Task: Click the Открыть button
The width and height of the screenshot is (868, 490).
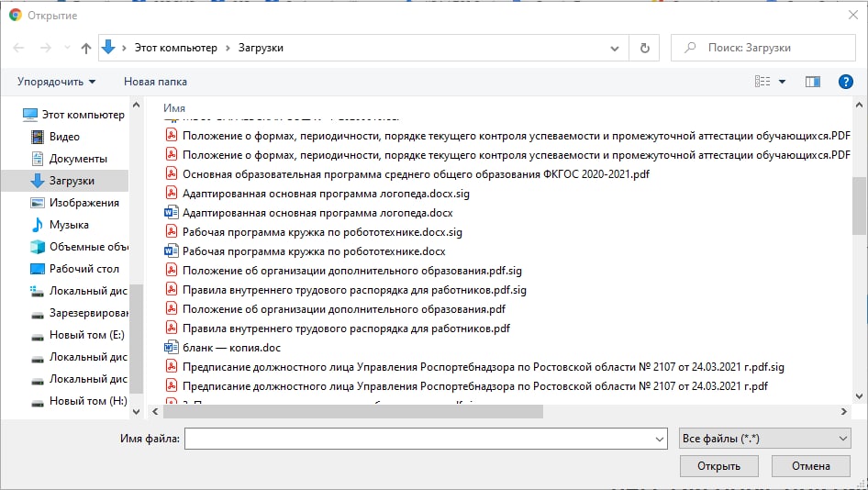Action: coord(718,466)
